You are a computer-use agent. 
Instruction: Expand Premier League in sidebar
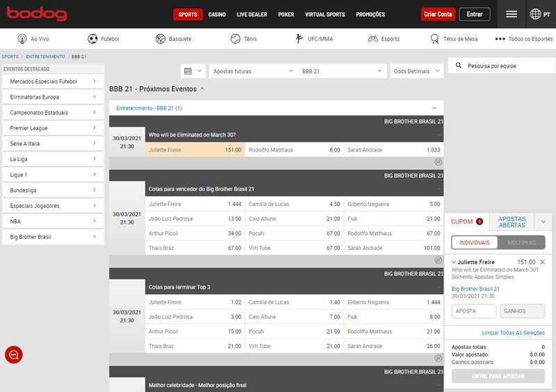point(53,128)
